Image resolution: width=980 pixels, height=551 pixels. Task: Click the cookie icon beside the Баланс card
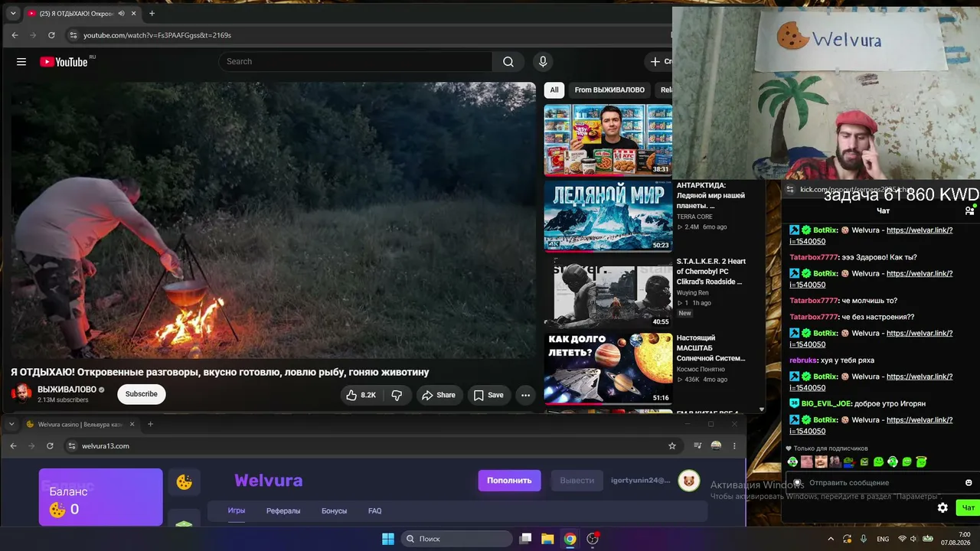tap(185, 482)
